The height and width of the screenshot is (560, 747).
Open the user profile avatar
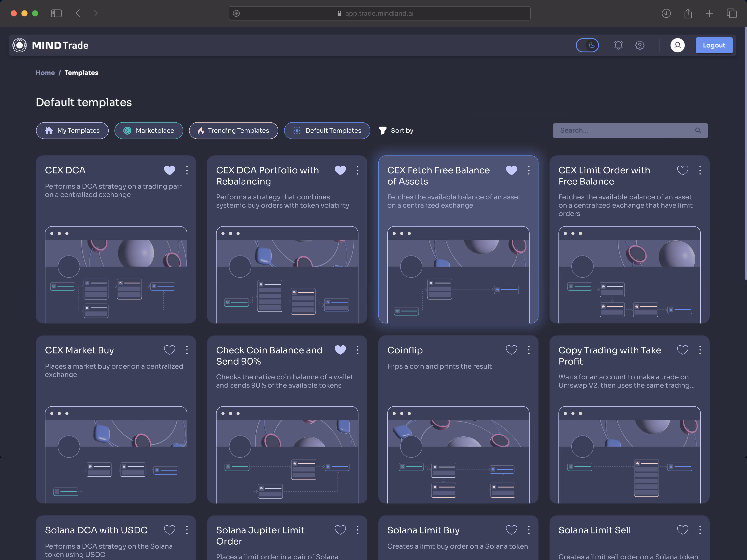pyautogui.click(x=677, y=45)
